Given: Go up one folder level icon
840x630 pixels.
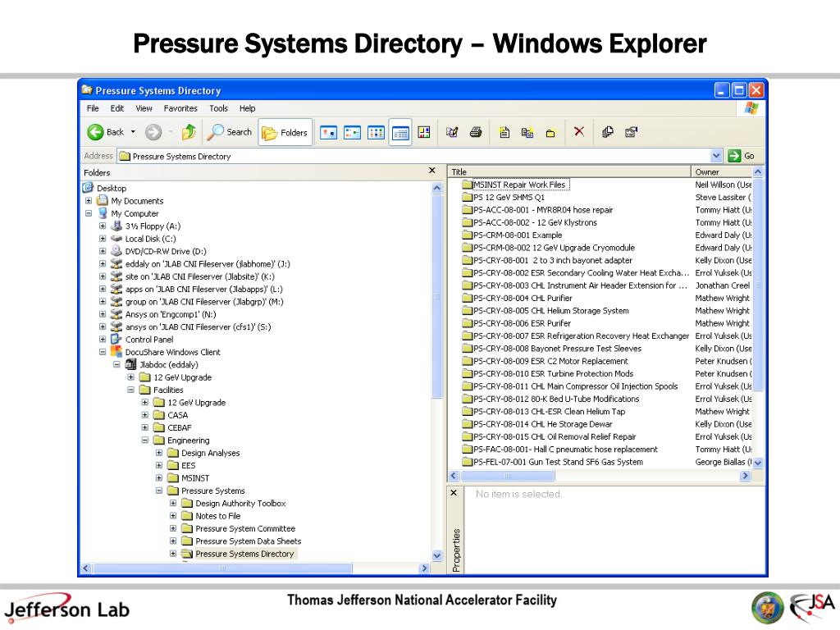Looking at the screenshot, I should pyautogui.click(x=189, y=132).
